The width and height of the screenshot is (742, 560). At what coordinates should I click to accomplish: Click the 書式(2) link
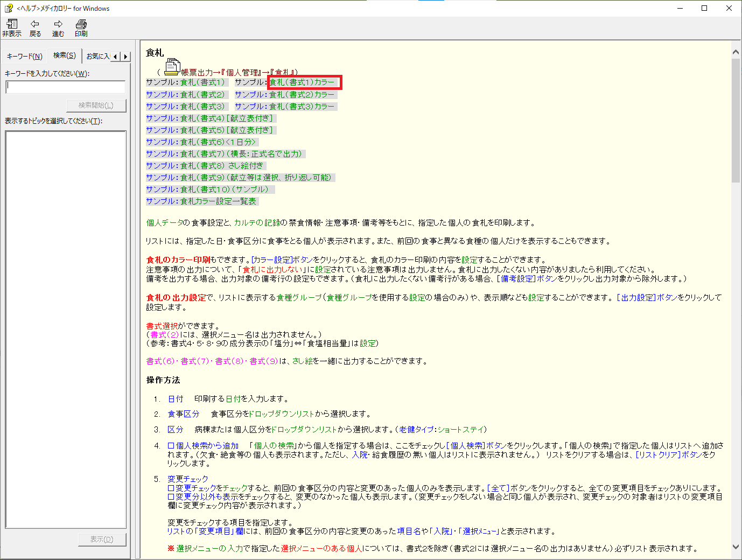pyautogui.click(x=164, y=334)
